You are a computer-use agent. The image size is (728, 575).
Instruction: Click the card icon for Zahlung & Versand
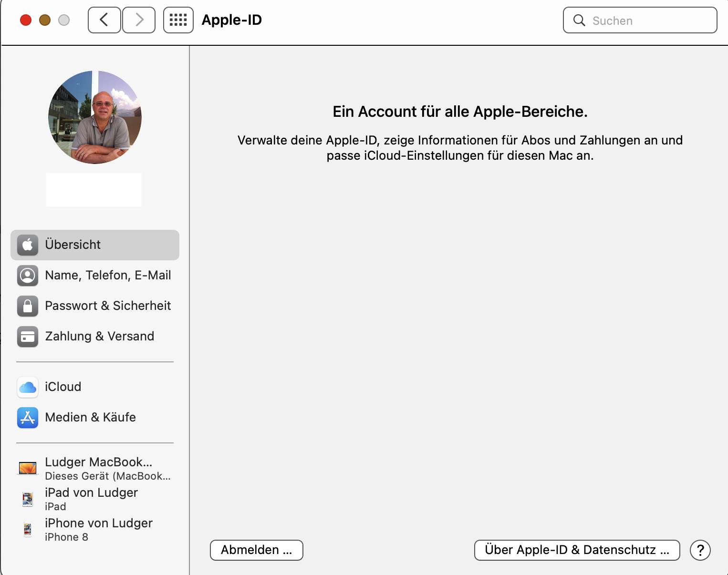point(28,337)
